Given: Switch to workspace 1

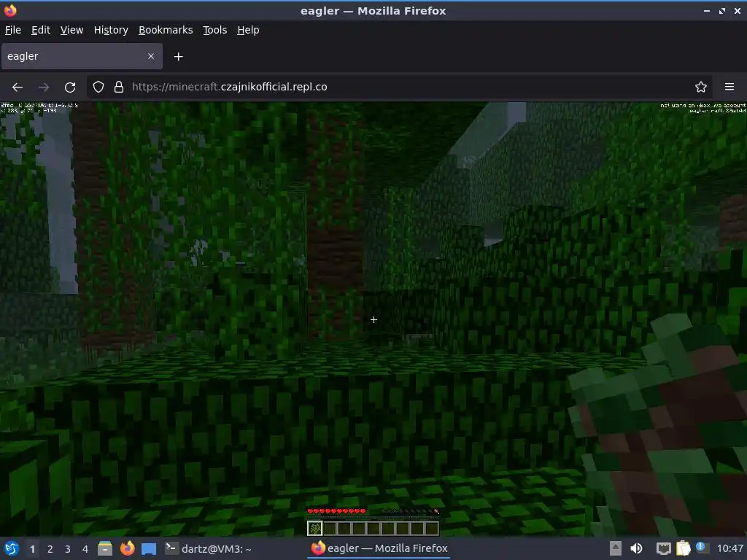Looking at the screenshot, I should point(32,549).
